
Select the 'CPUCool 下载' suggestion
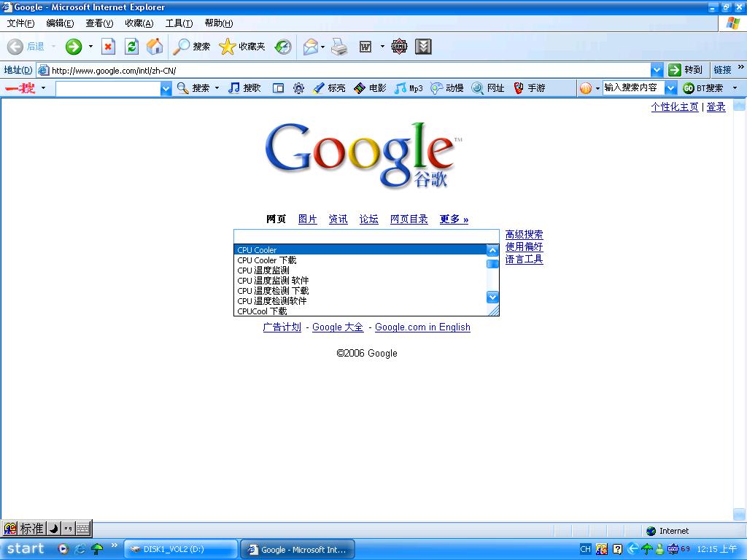[x=360, y=311]
